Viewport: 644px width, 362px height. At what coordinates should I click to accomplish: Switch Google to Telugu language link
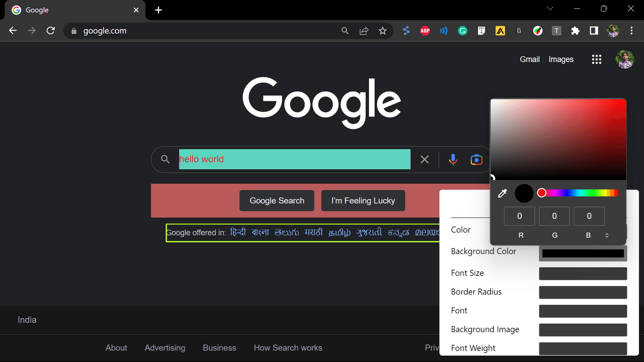pyautogui.click(x=287, y=232)
